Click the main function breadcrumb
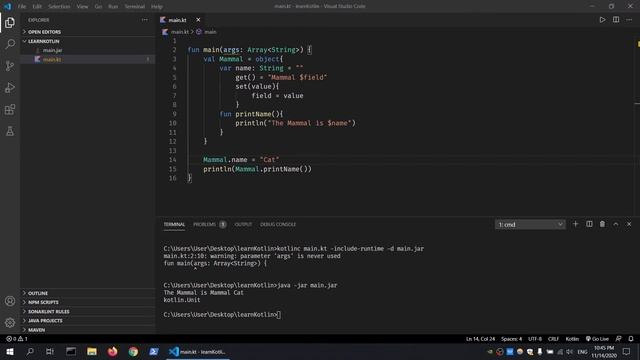This screenshot has width=640, height=360. pyautogui.click(x=210, y=32)
